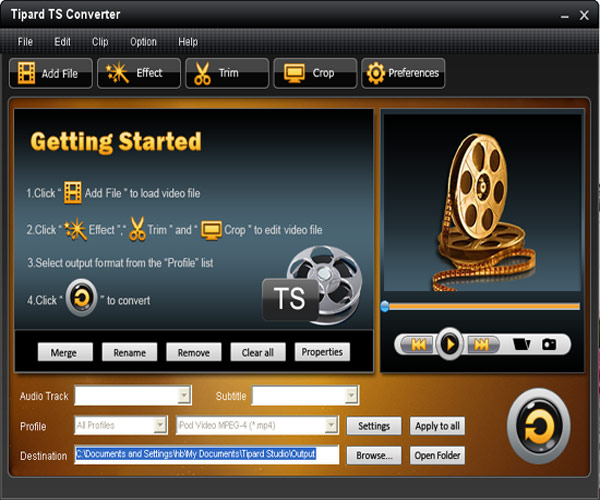Image resolution: width=600 pixels, height=500 pixels.
Task: Click the Trim scissors icon in step 2
Action: click(x=137, y=229)
